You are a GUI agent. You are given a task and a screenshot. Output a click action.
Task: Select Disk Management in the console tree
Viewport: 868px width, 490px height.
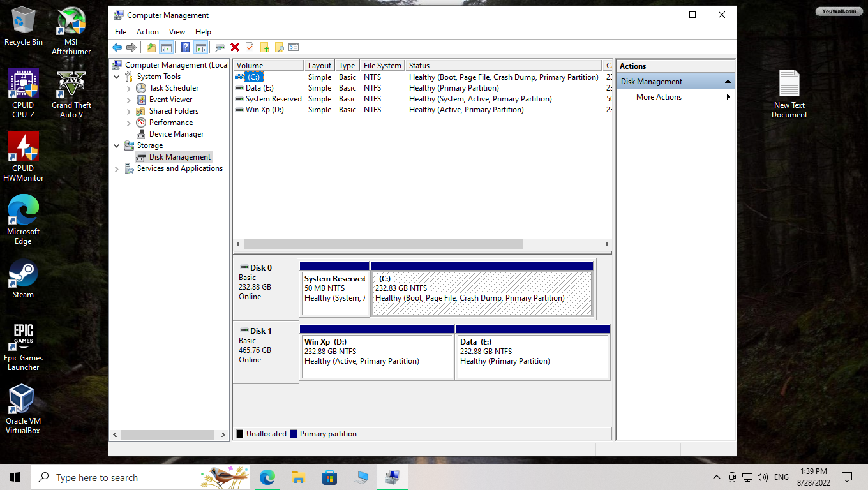tap(173, 157)
